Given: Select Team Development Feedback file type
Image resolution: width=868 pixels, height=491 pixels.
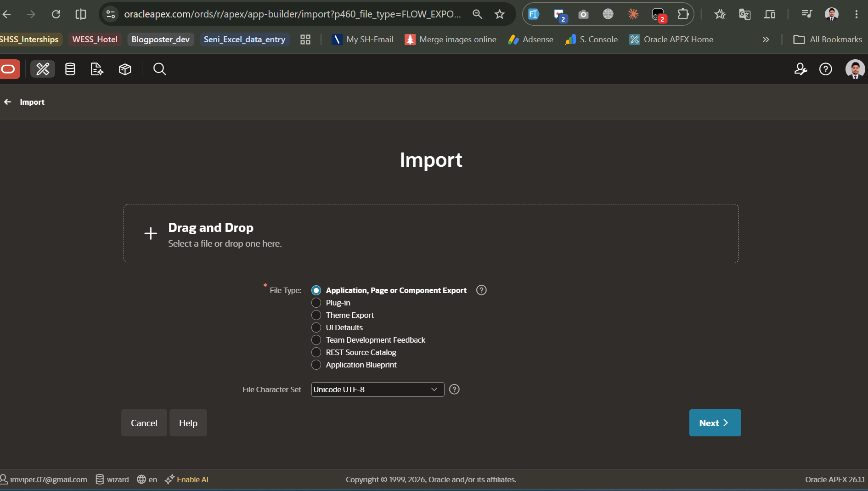Looking at the screenshot, I should [316, 340].
